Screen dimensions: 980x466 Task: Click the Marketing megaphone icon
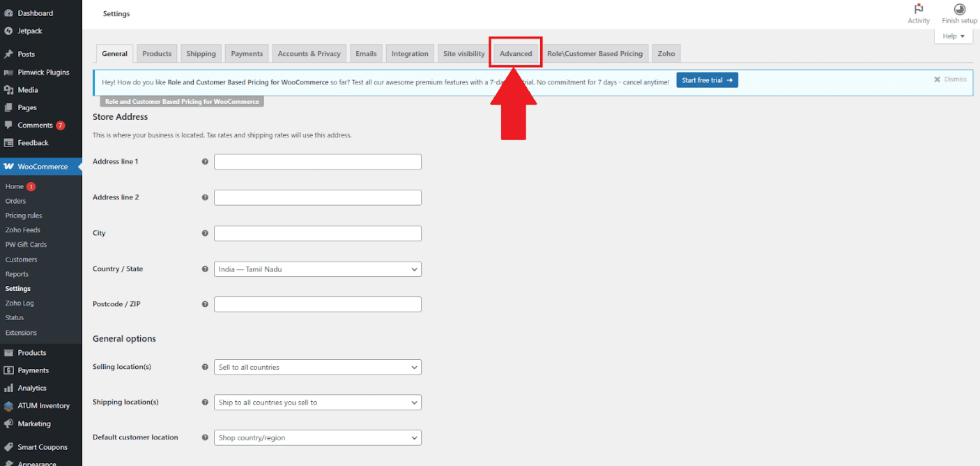pyautogui.click(x=8, y=423)
